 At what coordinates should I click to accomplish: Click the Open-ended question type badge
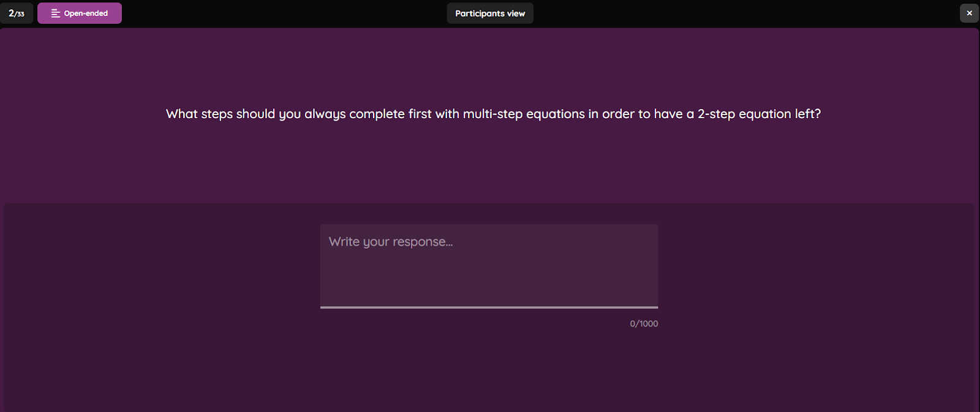(80, 13)
